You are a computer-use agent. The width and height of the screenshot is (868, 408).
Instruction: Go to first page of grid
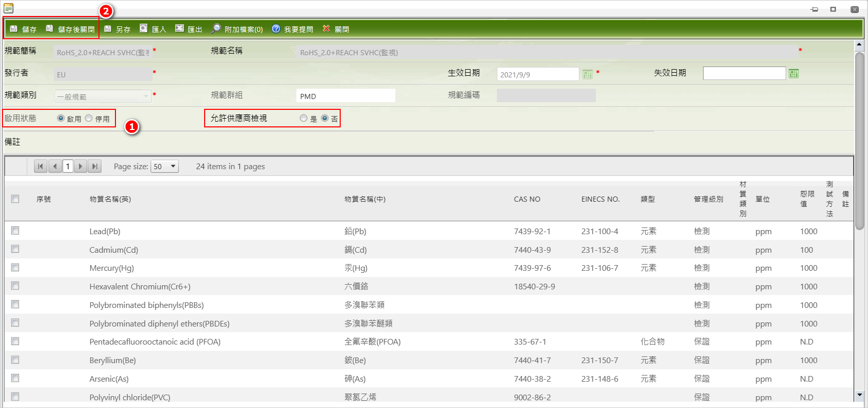40,166
